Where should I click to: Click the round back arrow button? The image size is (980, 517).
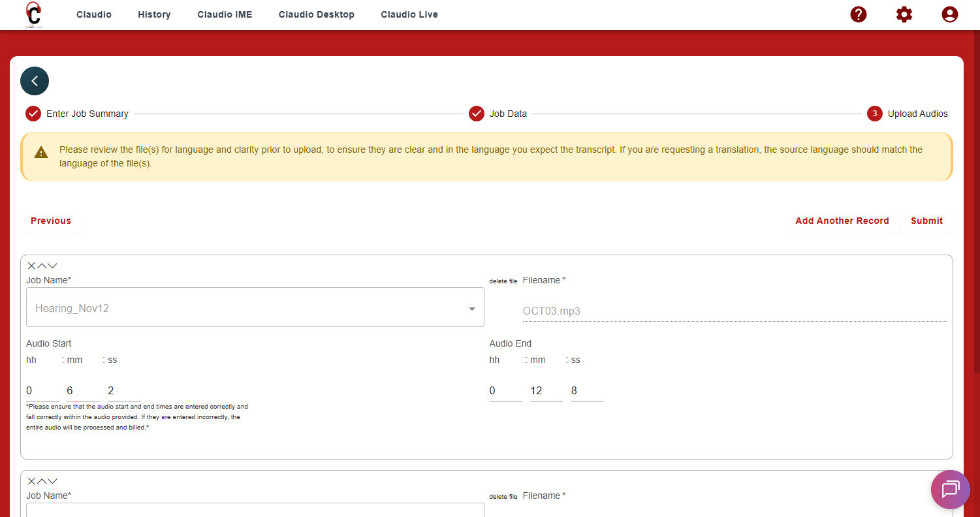tap(35, 81)
